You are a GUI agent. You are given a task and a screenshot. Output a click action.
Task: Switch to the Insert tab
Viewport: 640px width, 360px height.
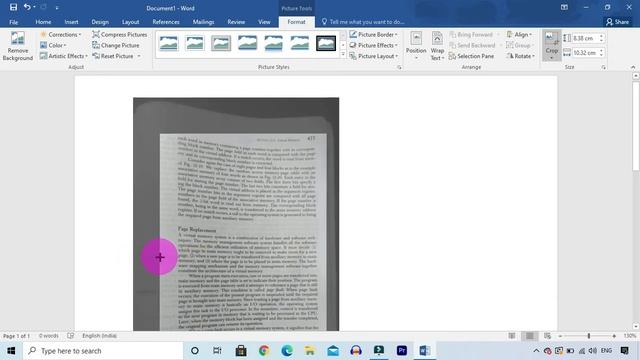(x=71, y=22)
